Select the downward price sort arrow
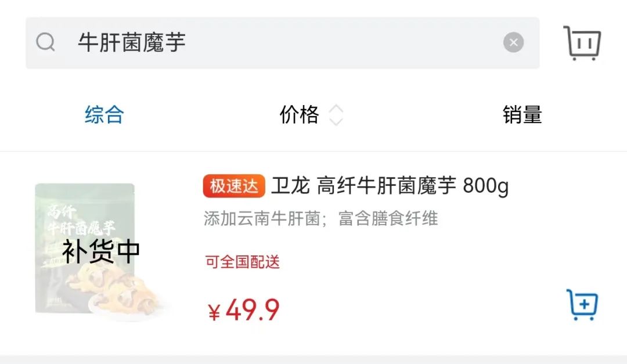 [336, 121]
